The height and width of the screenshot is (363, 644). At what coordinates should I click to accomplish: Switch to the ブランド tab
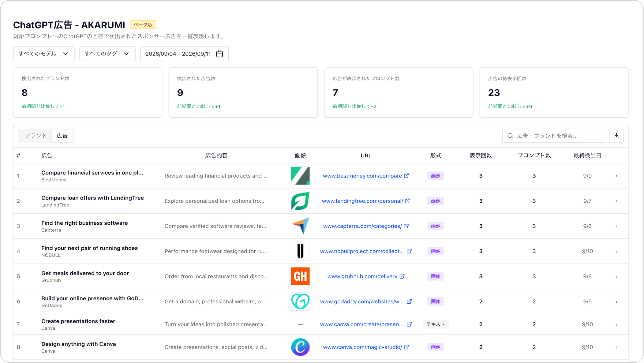36,136
